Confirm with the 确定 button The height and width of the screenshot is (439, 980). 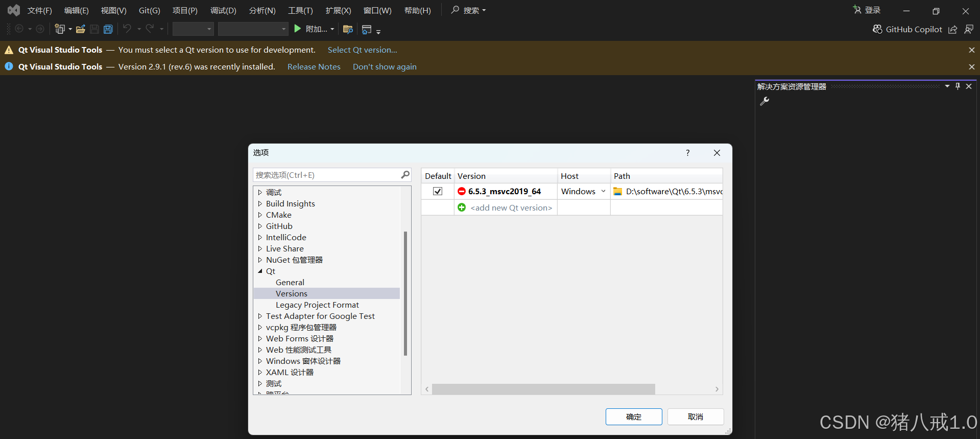pyautogui.click(x=634, y=417)
